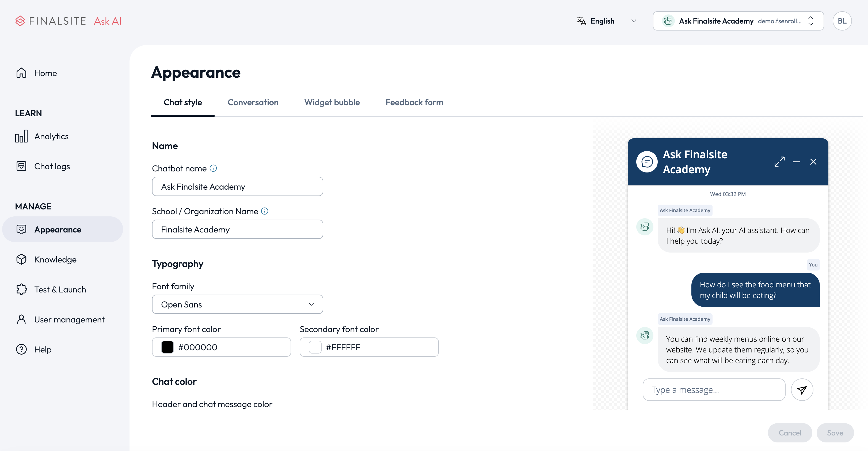Go to Home in the sidebar
This screenshot has width=868, height=451.
pyautogui.click(x=63, y=73)
